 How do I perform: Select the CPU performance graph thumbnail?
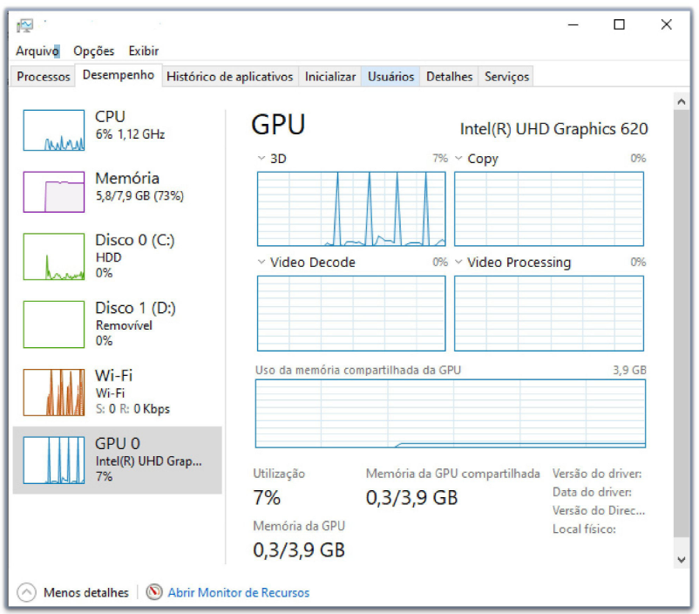[54, 130]
